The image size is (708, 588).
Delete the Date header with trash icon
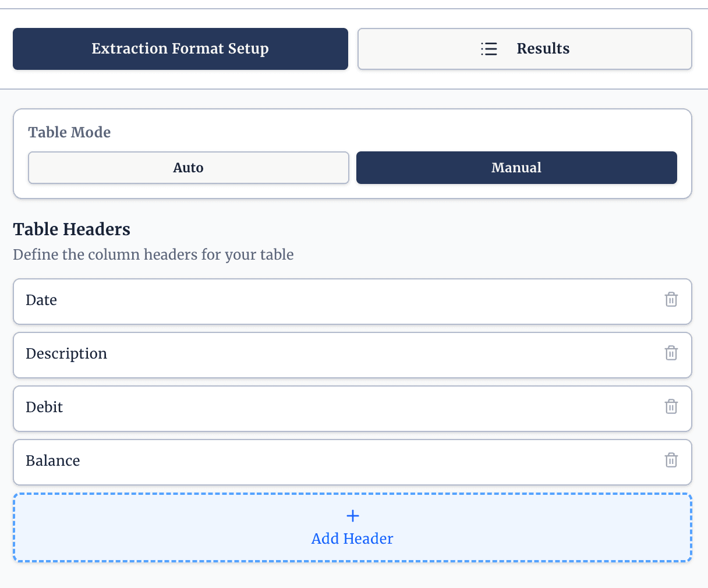point(671,299)
